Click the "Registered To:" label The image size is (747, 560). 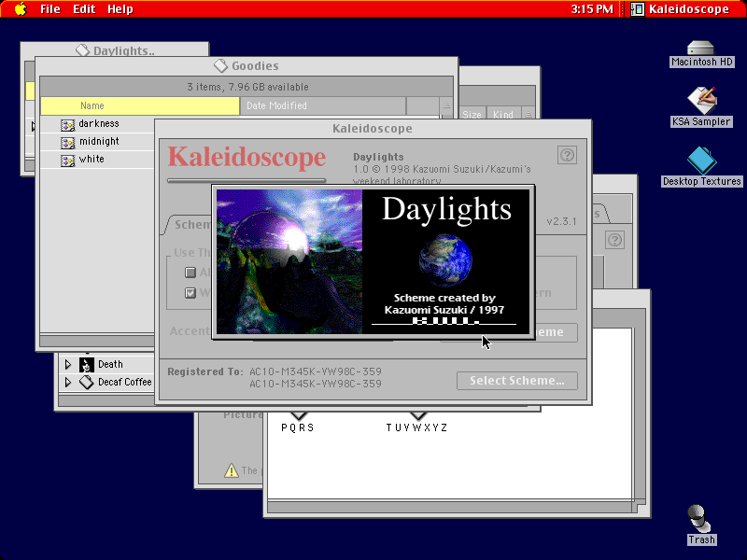[x=205, y=371]
